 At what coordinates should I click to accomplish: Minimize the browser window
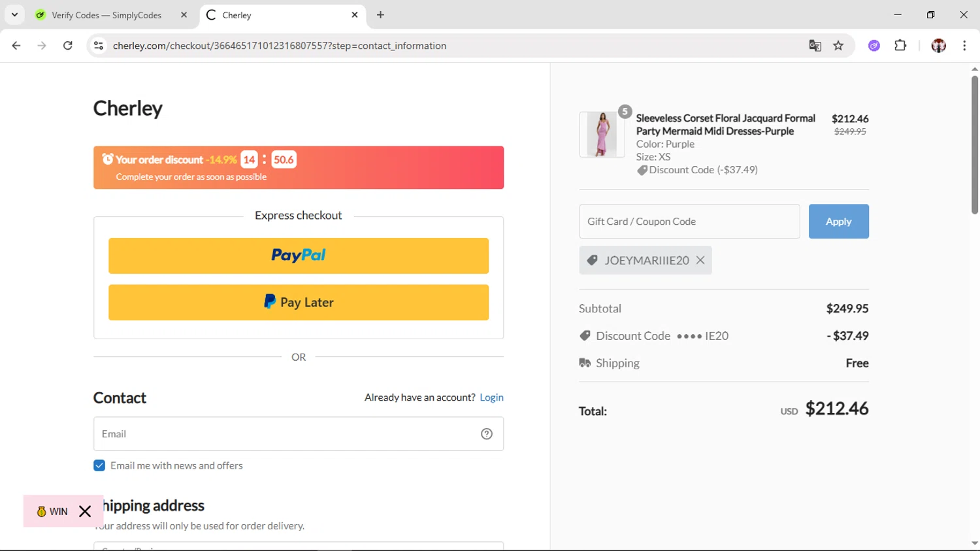tap(898, 14)
